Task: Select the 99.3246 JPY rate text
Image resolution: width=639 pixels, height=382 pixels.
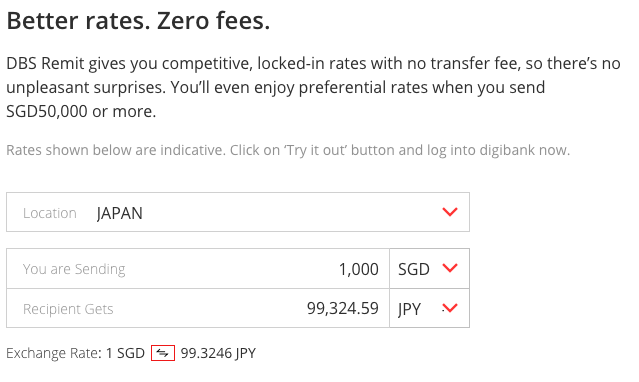Action: (218, 353)
